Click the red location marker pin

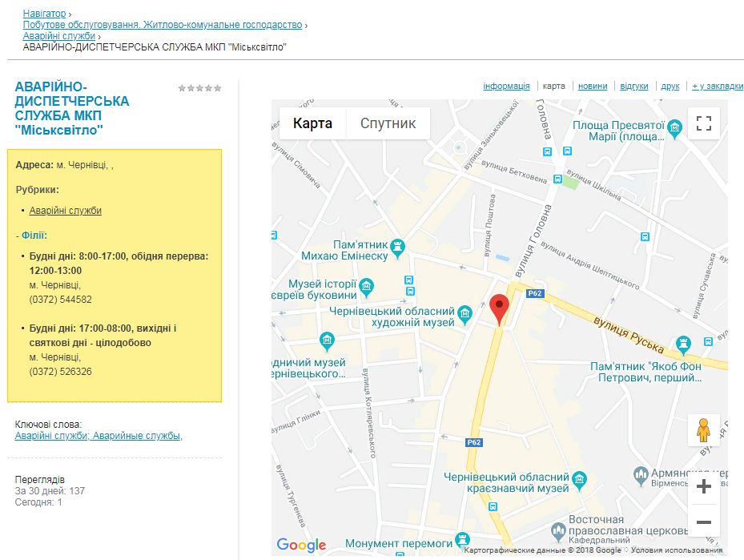[x=500, y=308]
